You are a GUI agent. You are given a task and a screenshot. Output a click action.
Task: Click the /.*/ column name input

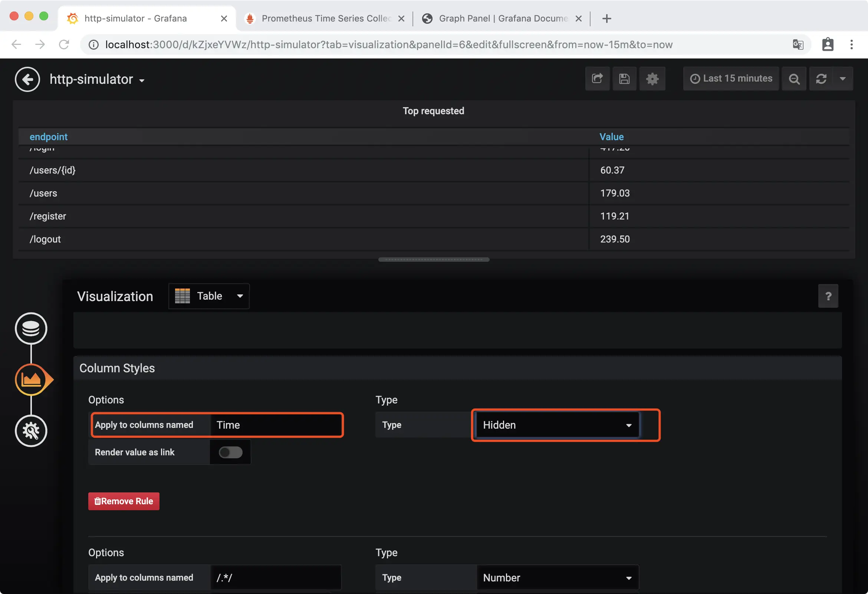click(x=276, y=578)
